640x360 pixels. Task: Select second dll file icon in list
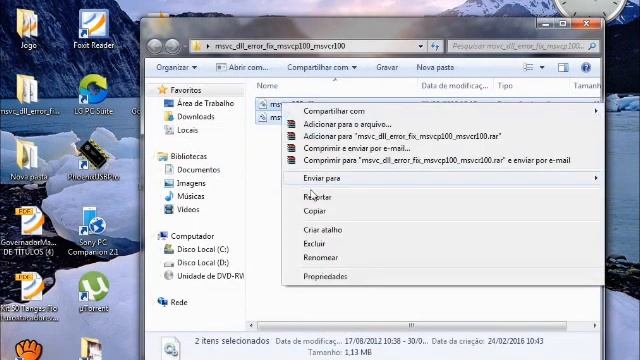tap(262, 118)
